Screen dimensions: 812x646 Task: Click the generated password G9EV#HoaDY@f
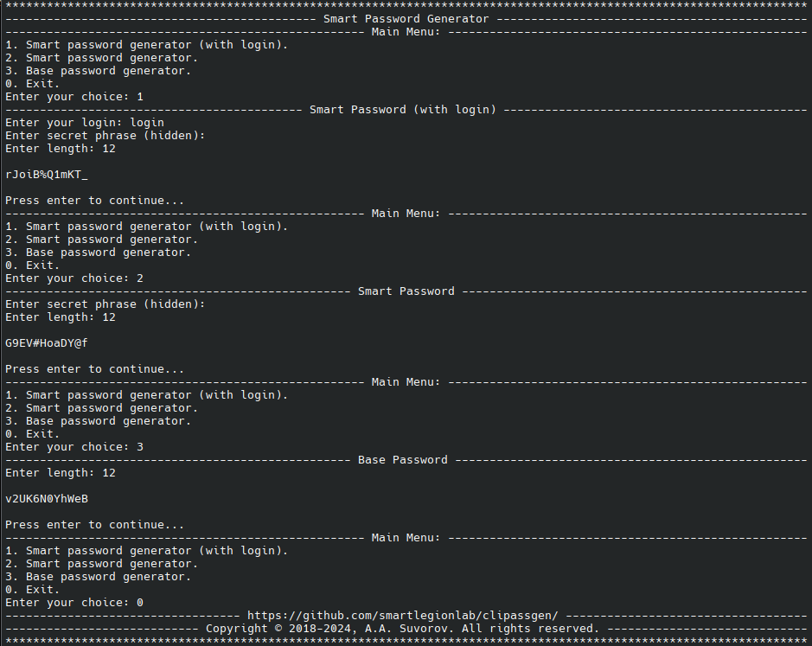coord(47,343)
